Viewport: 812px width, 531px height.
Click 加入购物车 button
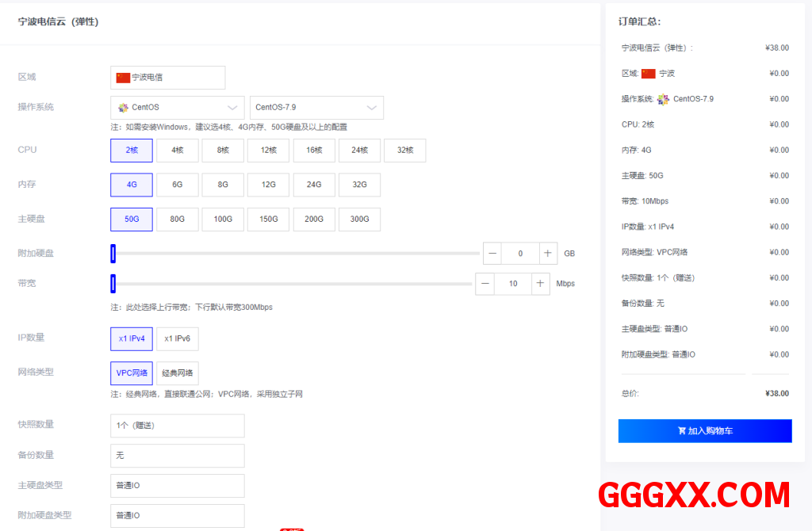pyautogui.click(x=705, y=431)
